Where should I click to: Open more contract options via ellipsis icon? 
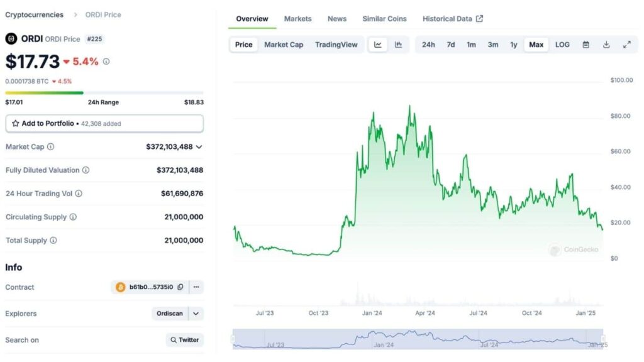[196, 287]
